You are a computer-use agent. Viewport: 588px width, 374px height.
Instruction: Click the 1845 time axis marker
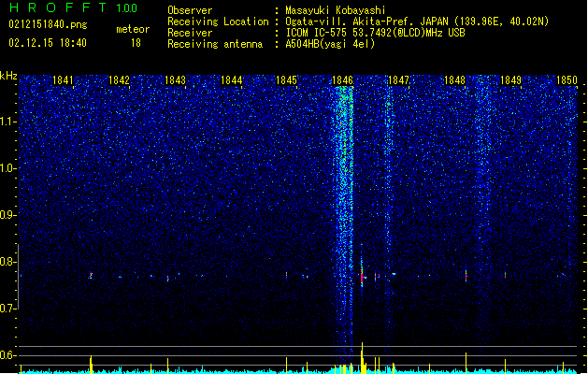click(x=286, y=79)
